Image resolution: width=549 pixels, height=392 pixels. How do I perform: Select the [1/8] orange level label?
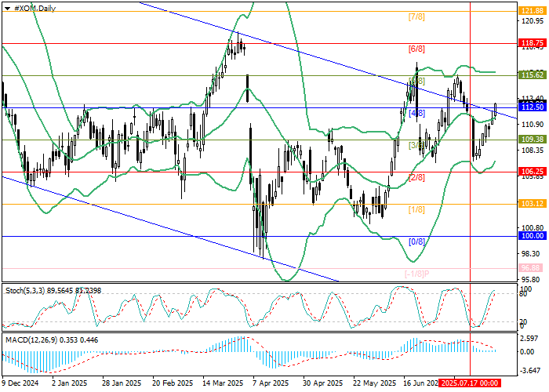click(417, 209)
